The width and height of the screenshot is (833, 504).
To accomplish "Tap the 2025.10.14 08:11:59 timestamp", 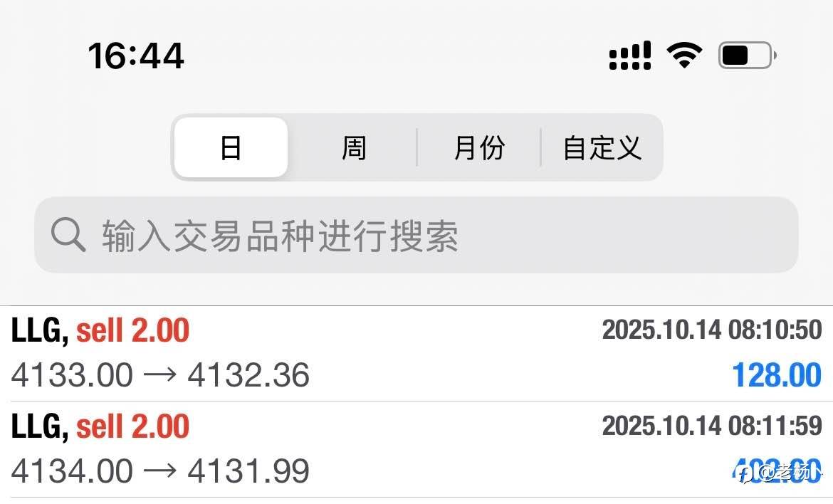I will click(x=711, y=426).
